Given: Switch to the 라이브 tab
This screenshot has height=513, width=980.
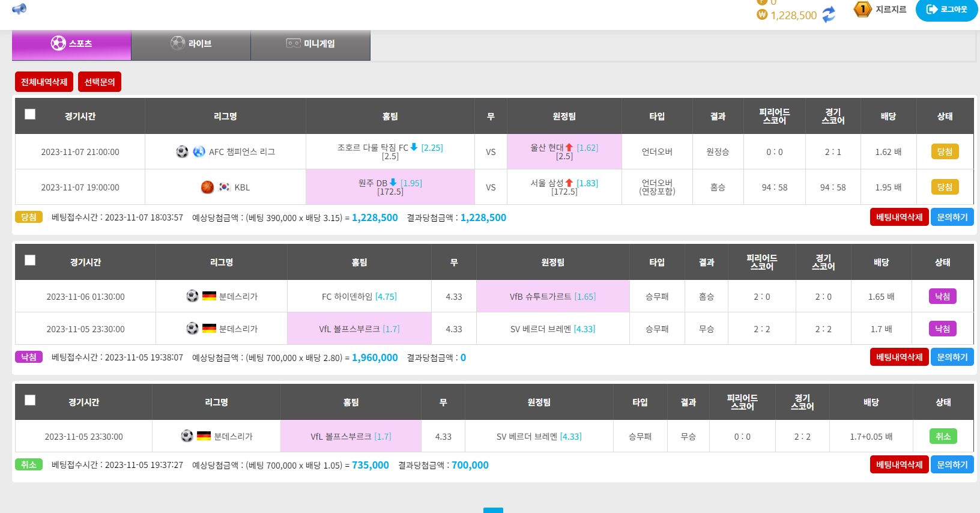Looking at the screenshot, I should click(x=191, y=44).
